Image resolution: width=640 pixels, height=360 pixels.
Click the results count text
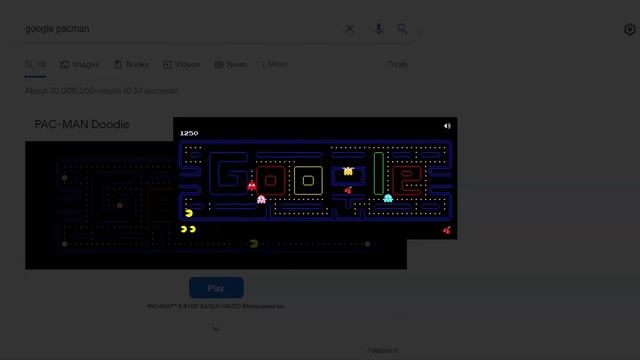pos(101,91)
